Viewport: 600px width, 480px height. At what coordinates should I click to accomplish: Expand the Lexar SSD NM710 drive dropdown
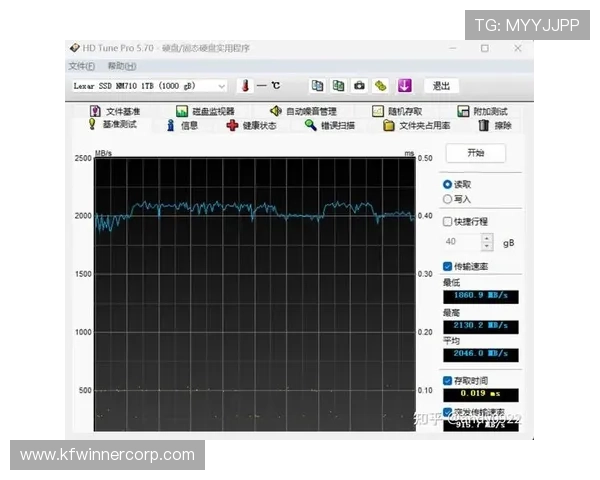[221, 86]
